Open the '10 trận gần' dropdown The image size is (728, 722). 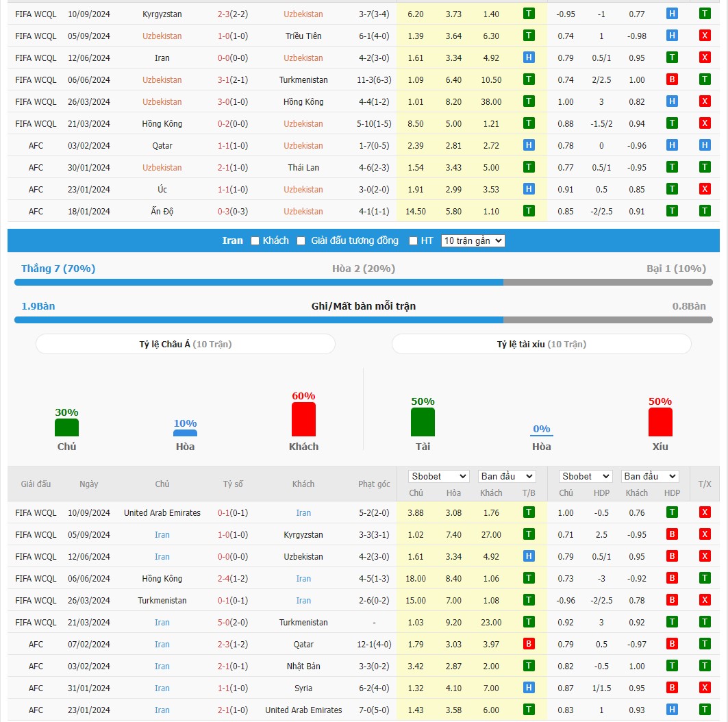pos(473,240)
